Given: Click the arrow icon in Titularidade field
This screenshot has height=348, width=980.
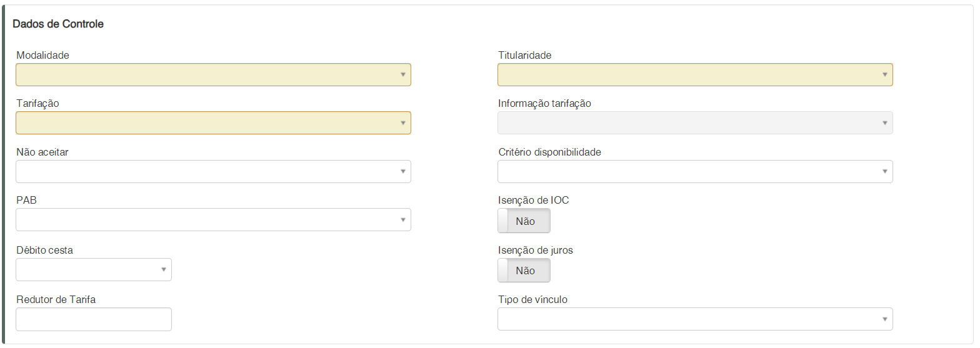Looking at the screenshot, I should [885, 75].
